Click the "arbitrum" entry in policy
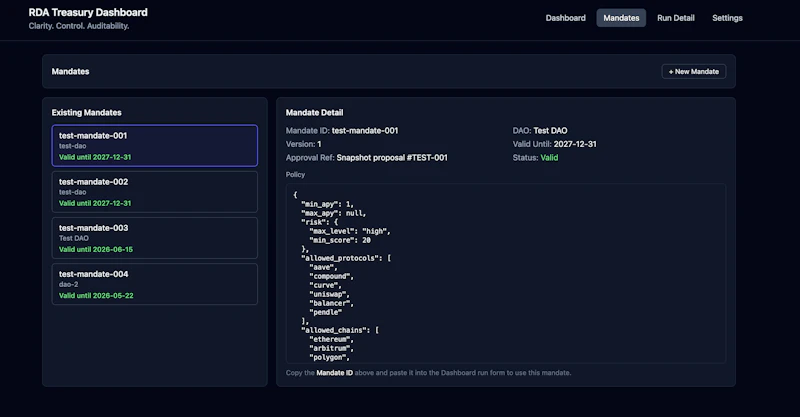 pyautogui.click(x=331, y=349)
